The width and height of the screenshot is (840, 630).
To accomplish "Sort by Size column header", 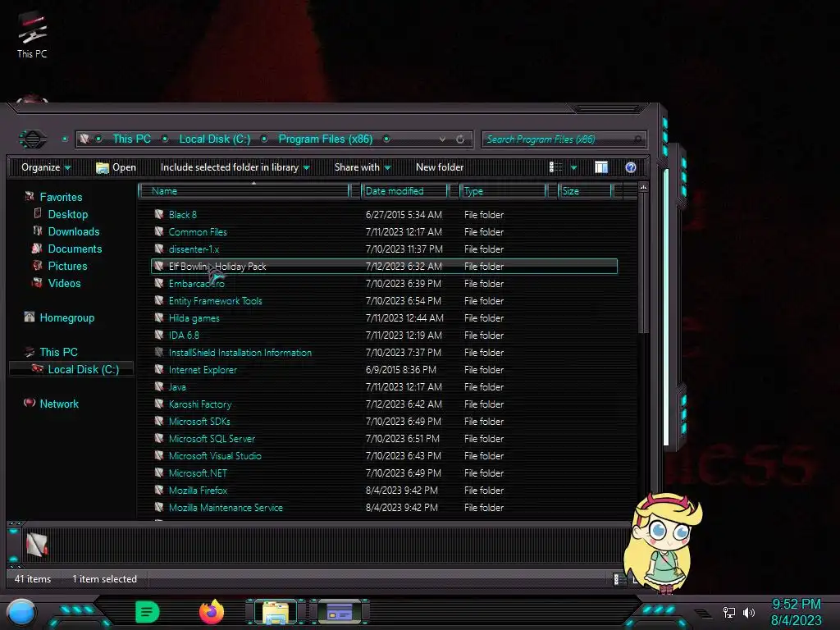I will coord(584,191).
